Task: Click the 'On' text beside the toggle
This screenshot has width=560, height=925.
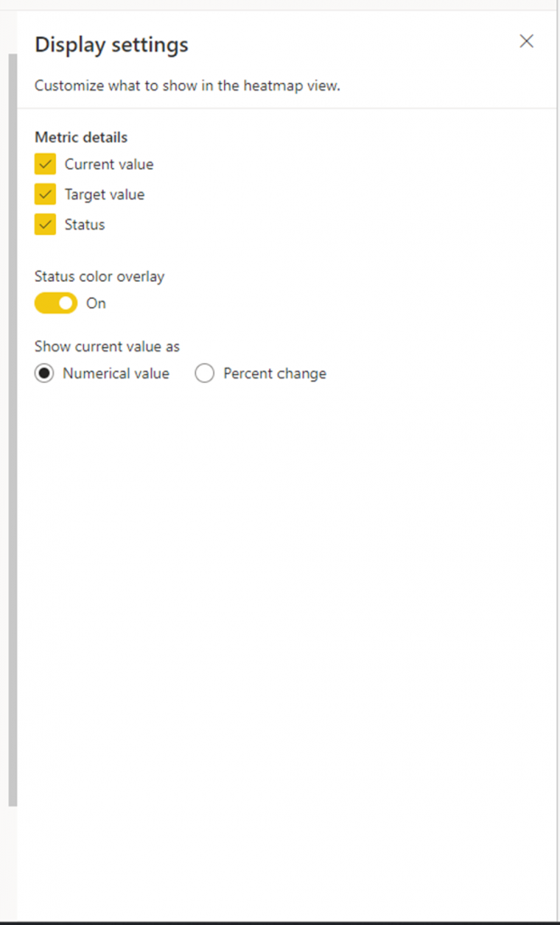Action: click(x=96, y=304)
